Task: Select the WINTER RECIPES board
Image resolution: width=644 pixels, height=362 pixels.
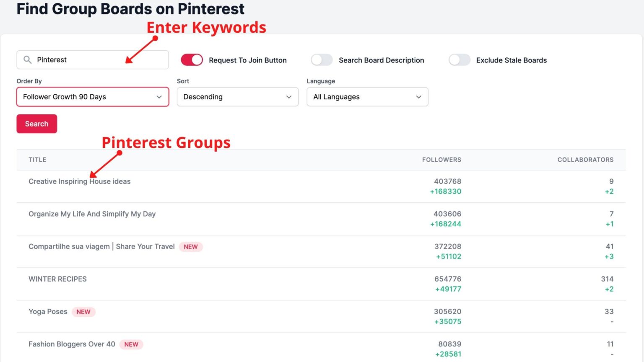Action: click(x=57, y=279)
